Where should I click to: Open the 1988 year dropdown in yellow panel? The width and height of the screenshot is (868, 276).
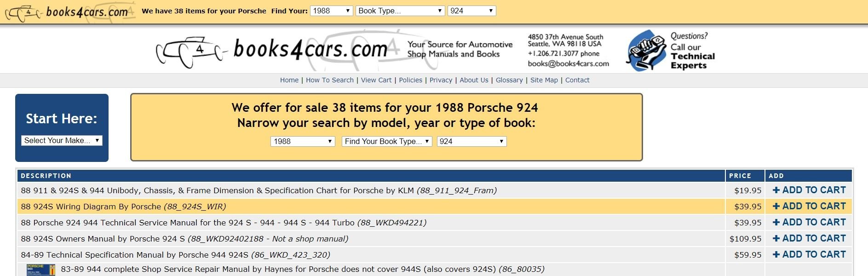coord(303,141)
